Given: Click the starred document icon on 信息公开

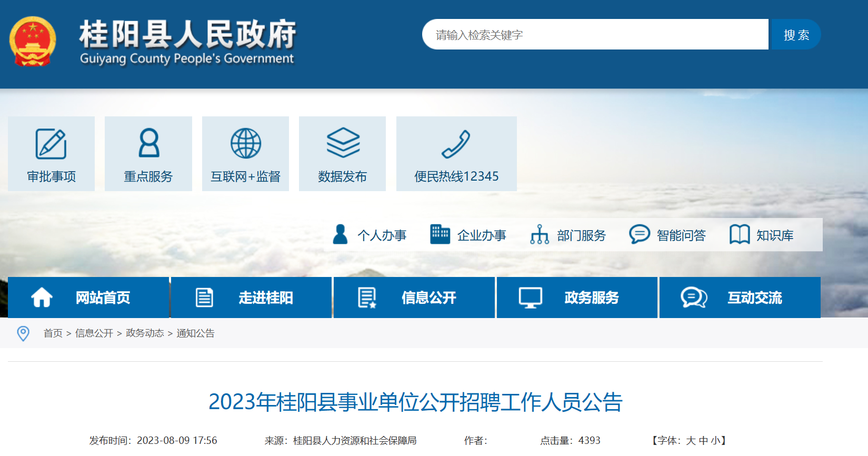Looking at the screenshot, I should pos(367,298).
